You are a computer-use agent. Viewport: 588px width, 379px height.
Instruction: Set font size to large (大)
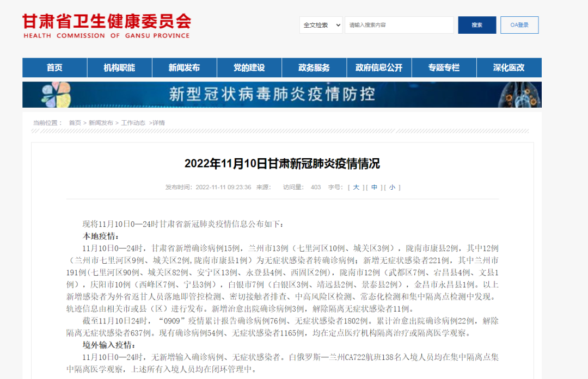[x=356, y=187]
